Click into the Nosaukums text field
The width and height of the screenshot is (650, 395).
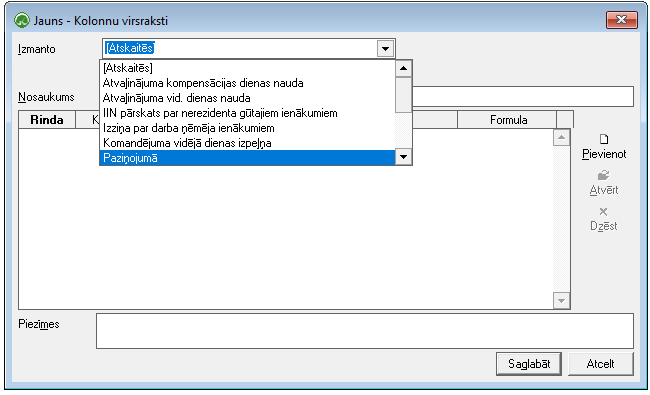522,97
